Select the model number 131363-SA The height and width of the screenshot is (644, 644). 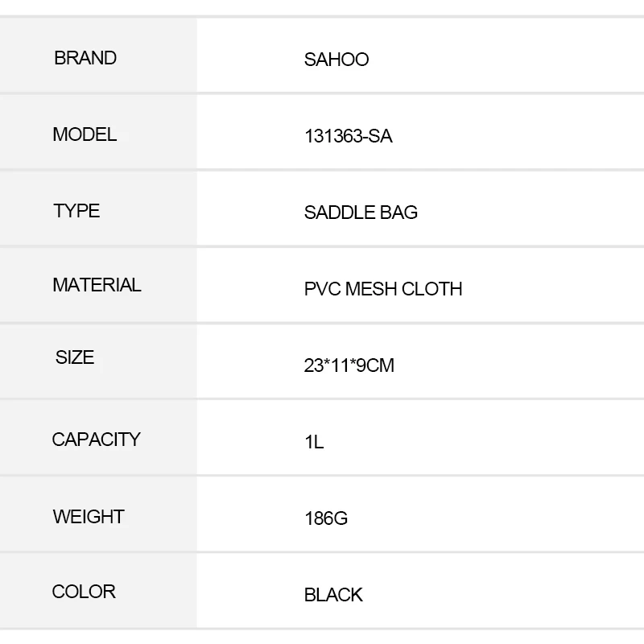point(348,136)
